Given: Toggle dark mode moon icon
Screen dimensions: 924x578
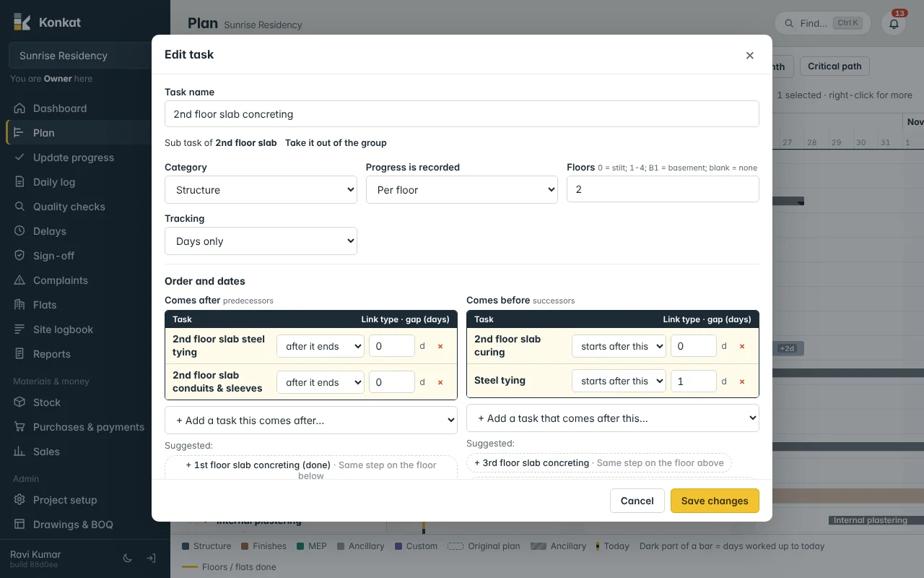Looking at the screenshot, I should (x=128, y=558).
